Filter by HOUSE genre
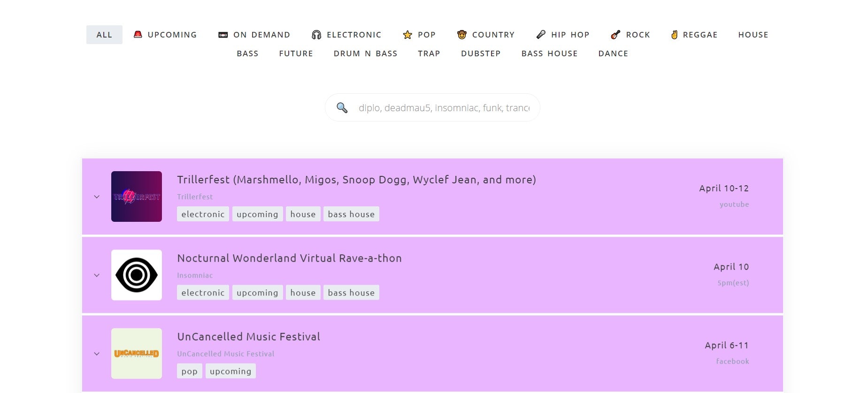The height and width of the screenshot is (393, 868). tap(753, 35)
